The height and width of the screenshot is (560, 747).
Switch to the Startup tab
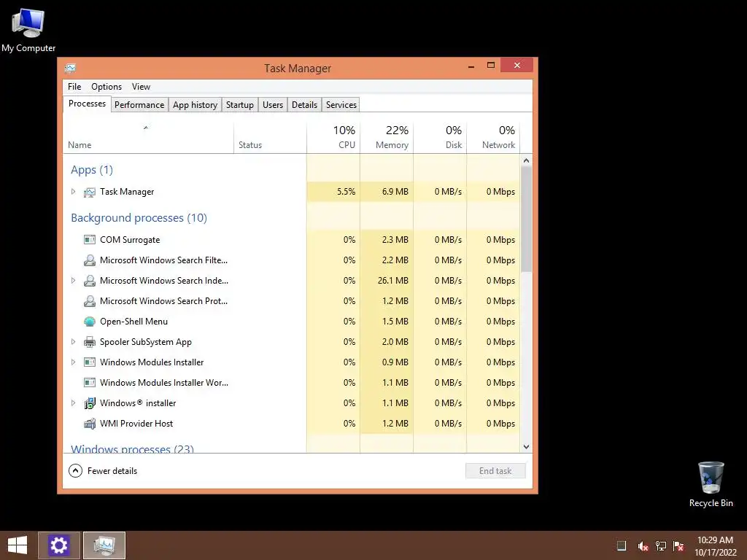pos(239,105)
